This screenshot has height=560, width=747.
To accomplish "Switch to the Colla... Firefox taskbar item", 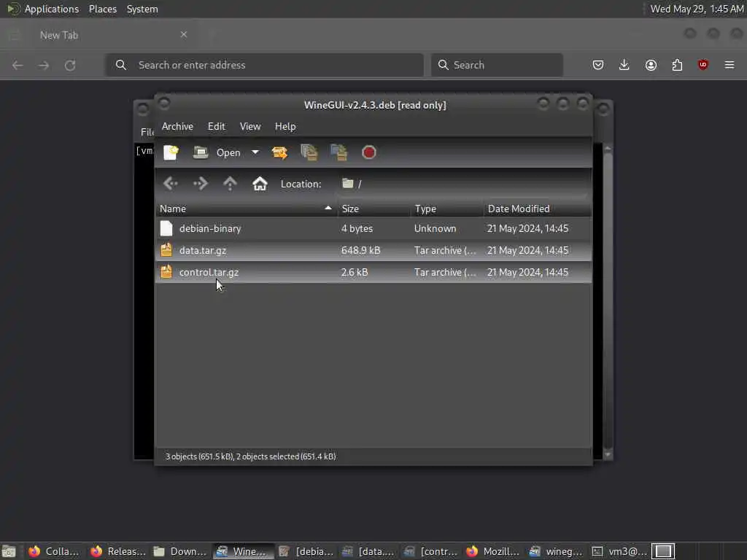I will pyautogui.click(x=54, y=551).
